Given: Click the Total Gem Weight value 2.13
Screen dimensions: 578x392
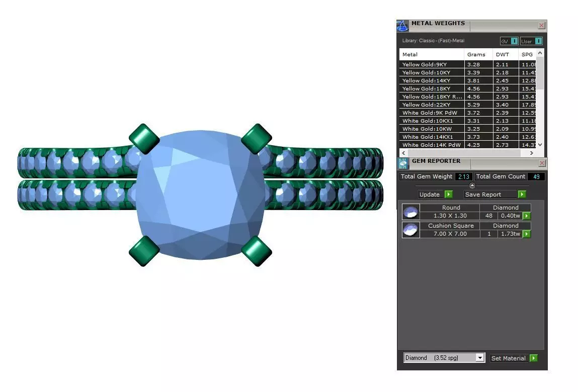Looking at the screenshot, I should coord(464,177).
